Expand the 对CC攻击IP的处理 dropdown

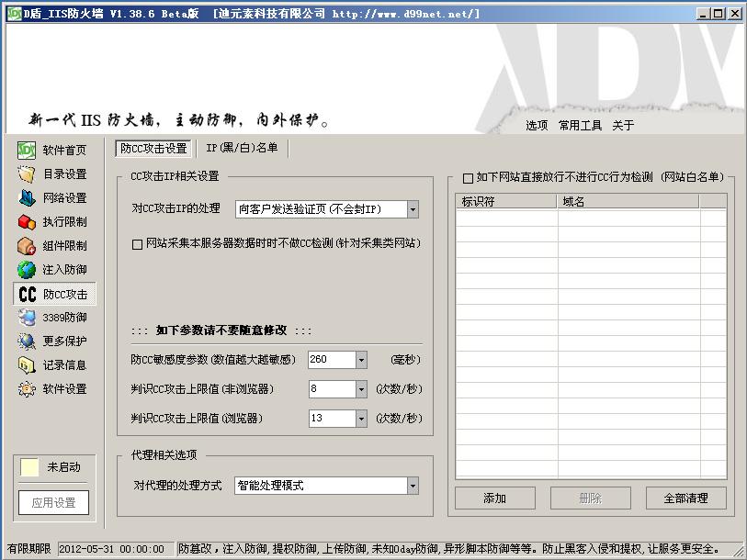click(413, 209)
